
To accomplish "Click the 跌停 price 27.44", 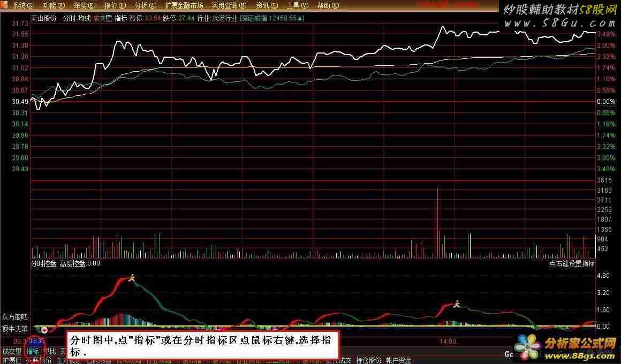I will coord(186,18).
